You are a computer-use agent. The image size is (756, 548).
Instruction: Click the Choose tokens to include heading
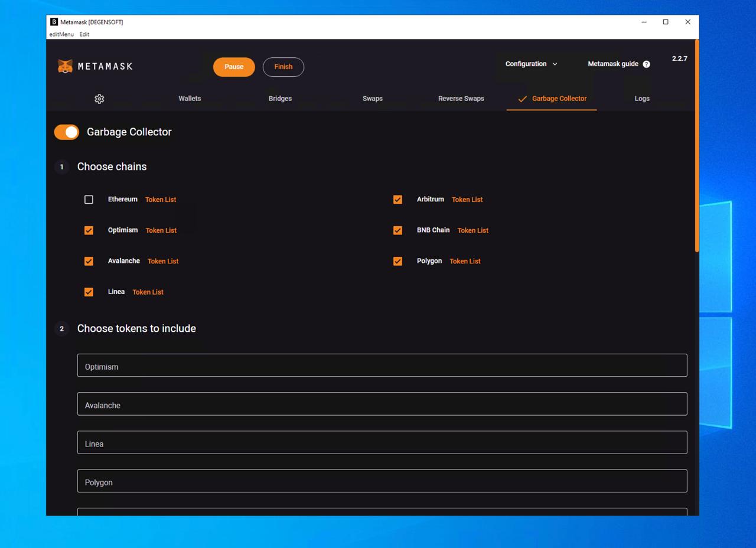coord(136,328)
